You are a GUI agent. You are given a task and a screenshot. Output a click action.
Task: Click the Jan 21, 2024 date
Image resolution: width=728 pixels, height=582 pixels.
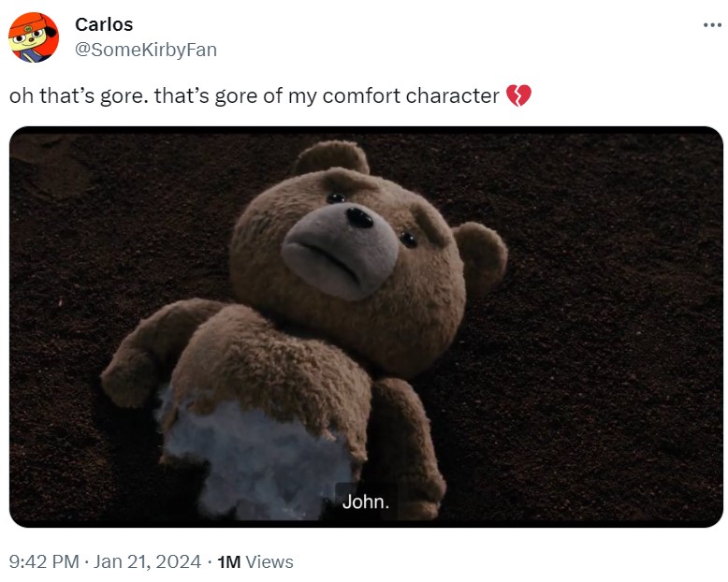[x=150, y=561]
